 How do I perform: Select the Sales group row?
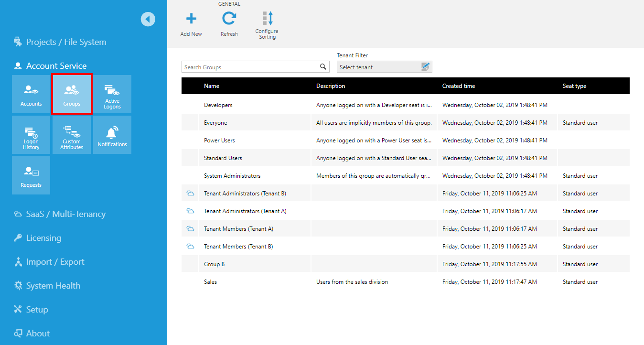(406, 282)
